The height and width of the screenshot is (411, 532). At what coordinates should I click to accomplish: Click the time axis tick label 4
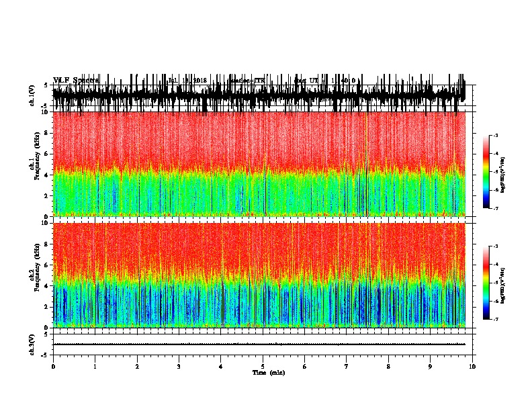pos(221,367)
